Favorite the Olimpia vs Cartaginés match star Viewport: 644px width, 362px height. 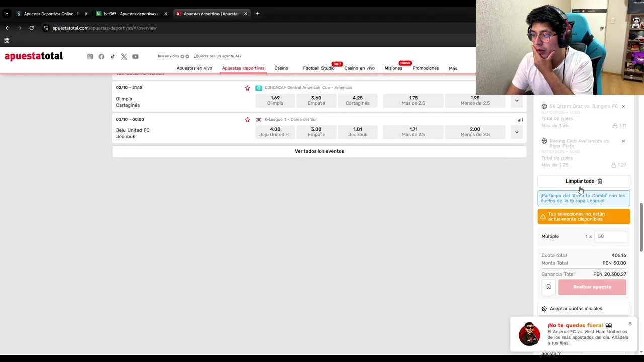[x=247, y=88]
